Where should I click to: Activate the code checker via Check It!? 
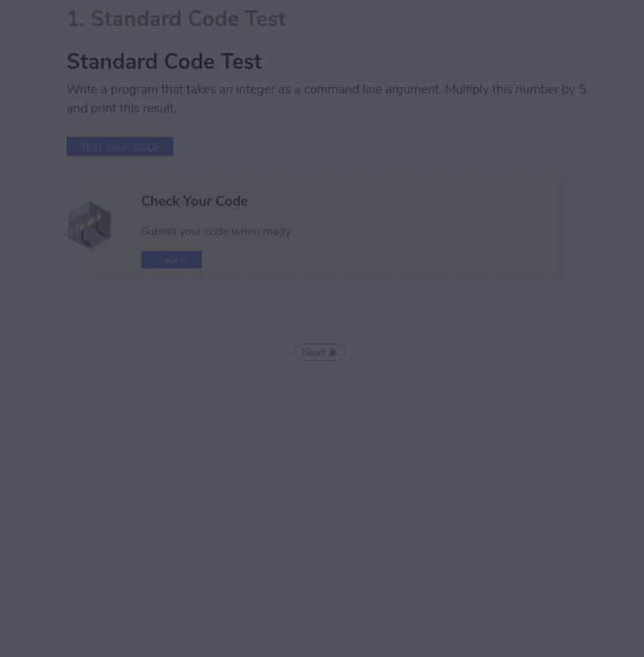pos(171,260)
